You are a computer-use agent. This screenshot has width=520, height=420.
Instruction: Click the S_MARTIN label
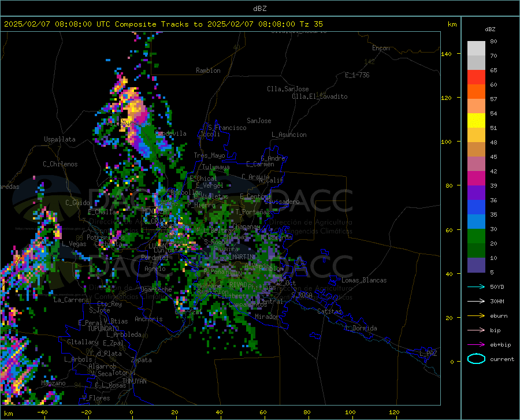[240, 257]
